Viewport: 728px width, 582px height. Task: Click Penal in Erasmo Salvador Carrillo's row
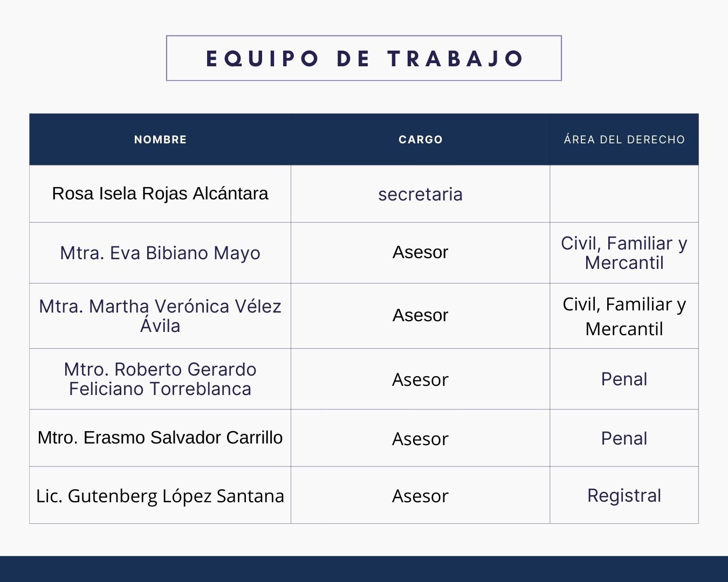click(624, 439)
